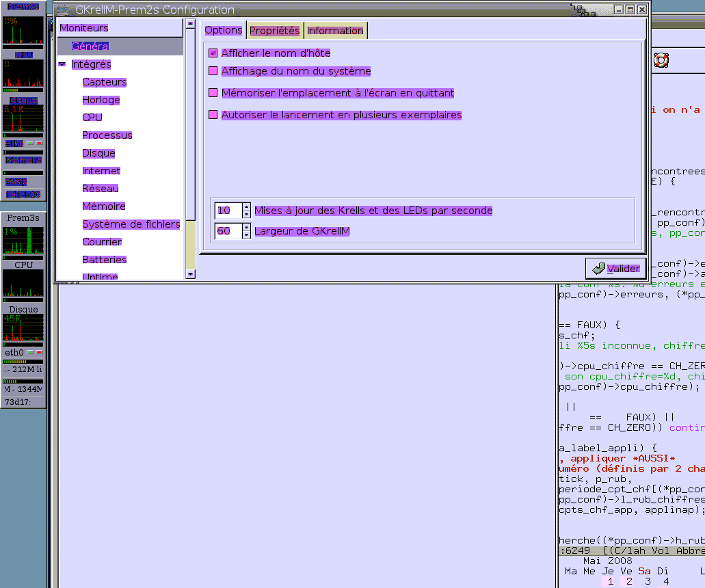Click the Prem3s hostname chart panel
The height and width of the screenshot is (588, 705).
pos(23,241)
